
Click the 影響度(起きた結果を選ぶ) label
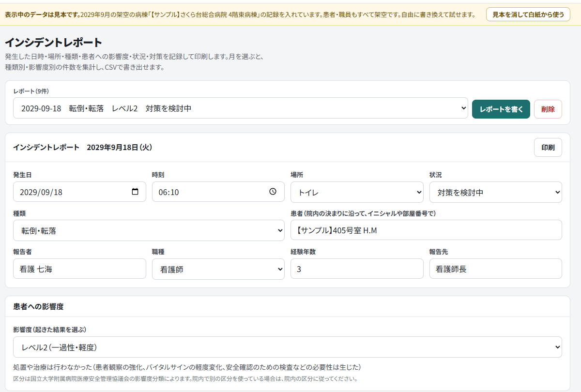pos(49,330)
